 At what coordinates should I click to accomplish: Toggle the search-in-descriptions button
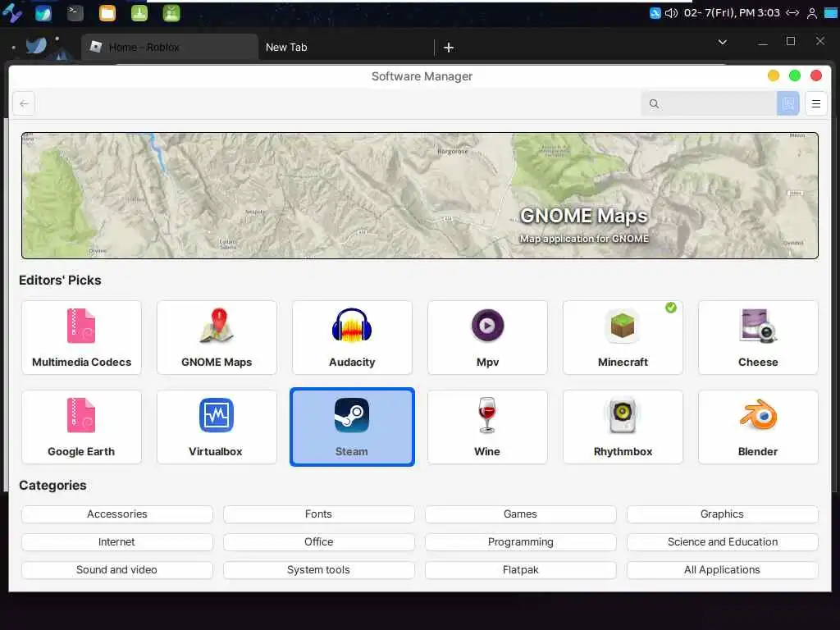(x=788, y=103)
